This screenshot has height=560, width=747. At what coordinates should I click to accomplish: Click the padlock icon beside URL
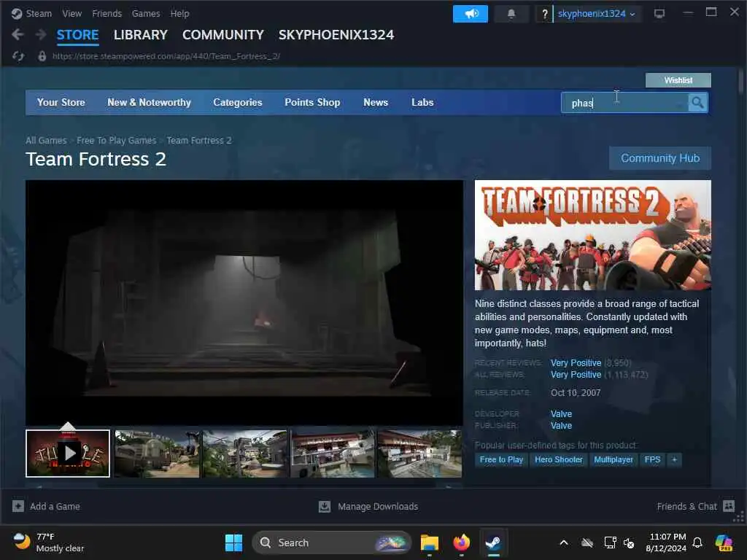click(42, 56)
